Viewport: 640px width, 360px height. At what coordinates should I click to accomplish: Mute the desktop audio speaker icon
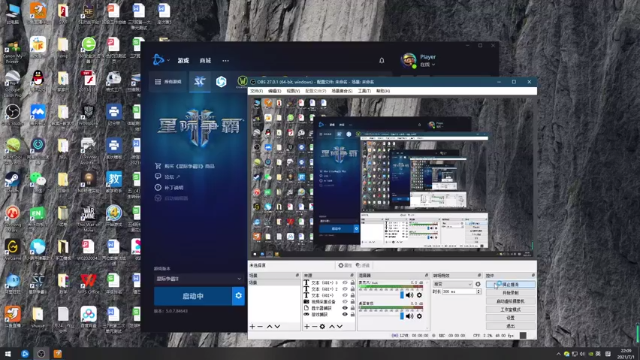tap(410, 316)
